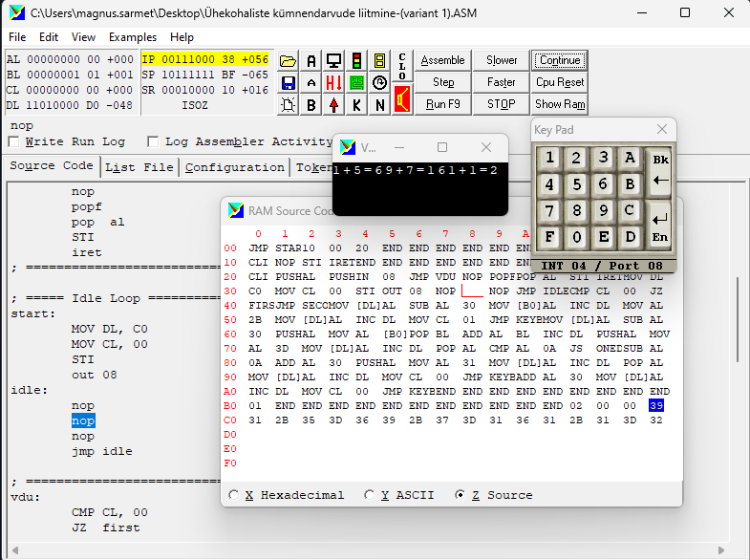This screenshot has height=560, width=750.
Task: Click the N numeric keypad icon
Action: 380,105
